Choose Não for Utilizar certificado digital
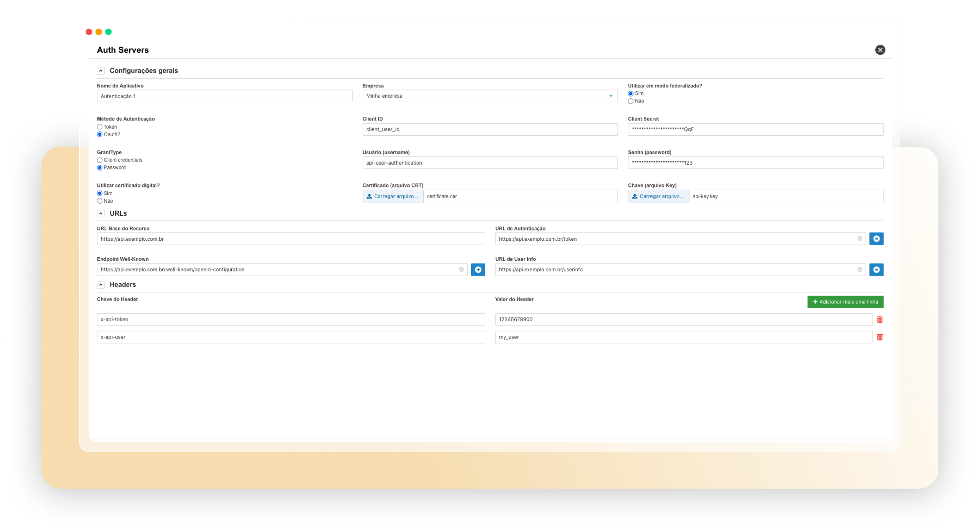The height and width of the screenshot is (531, 980). tap(100, 201)
